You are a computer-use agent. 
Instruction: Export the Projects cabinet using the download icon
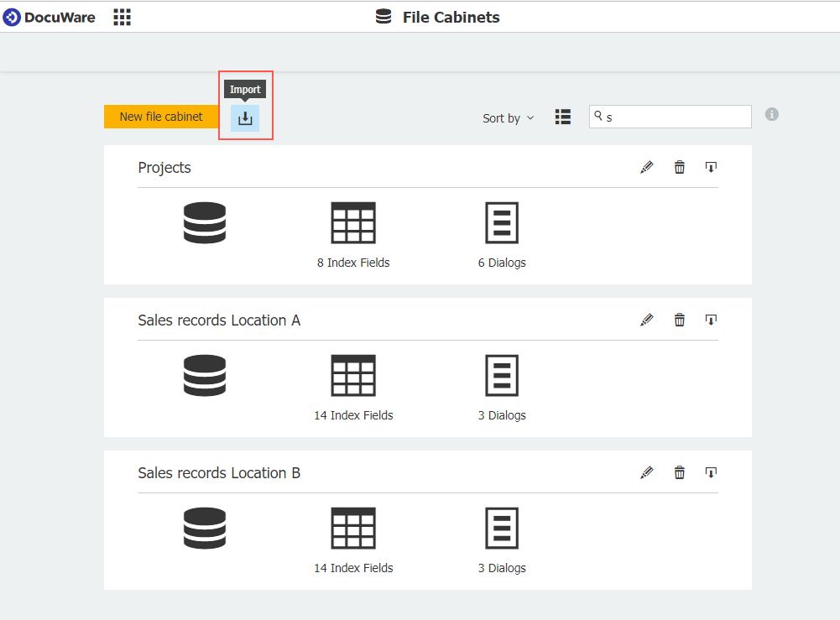tap(711, 167)
